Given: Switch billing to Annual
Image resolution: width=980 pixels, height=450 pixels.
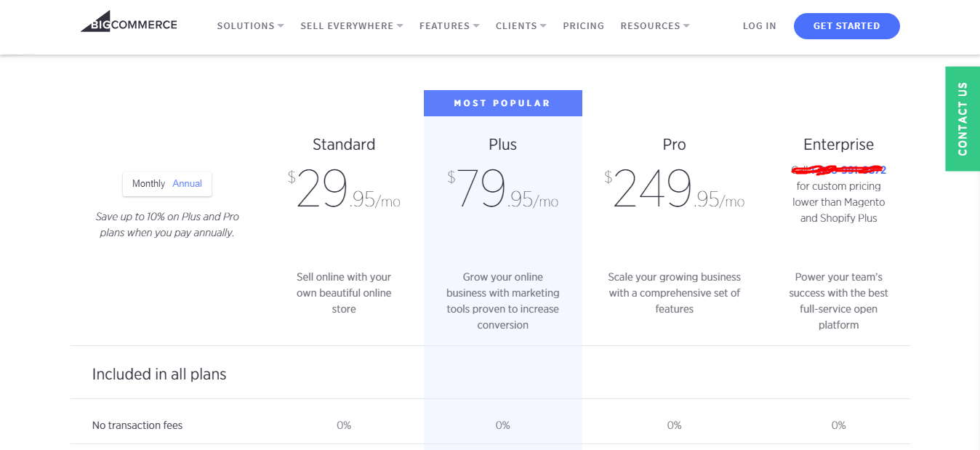Looking at the screenshot, I should (x=187, y=184).
